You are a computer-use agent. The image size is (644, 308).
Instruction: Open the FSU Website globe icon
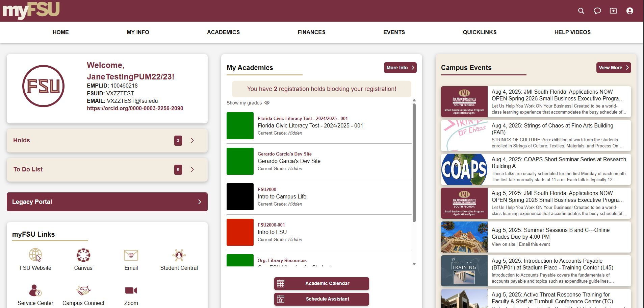pos(35,255)
